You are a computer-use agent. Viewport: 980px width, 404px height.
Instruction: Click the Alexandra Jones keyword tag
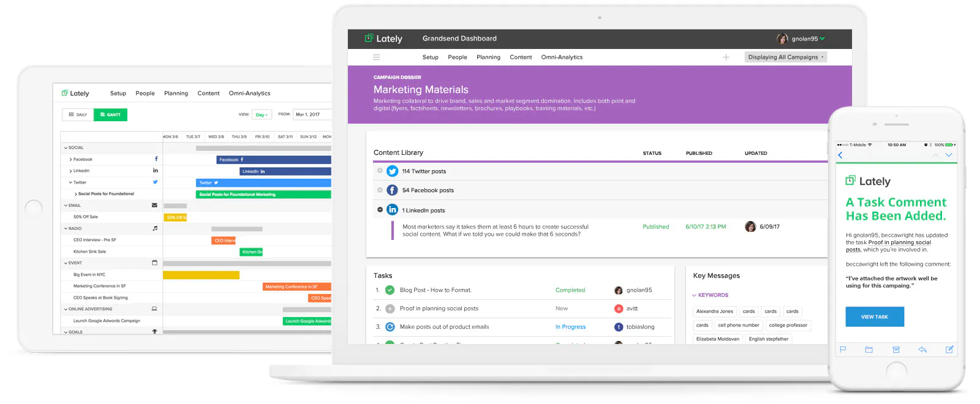[x=715, y=311]
